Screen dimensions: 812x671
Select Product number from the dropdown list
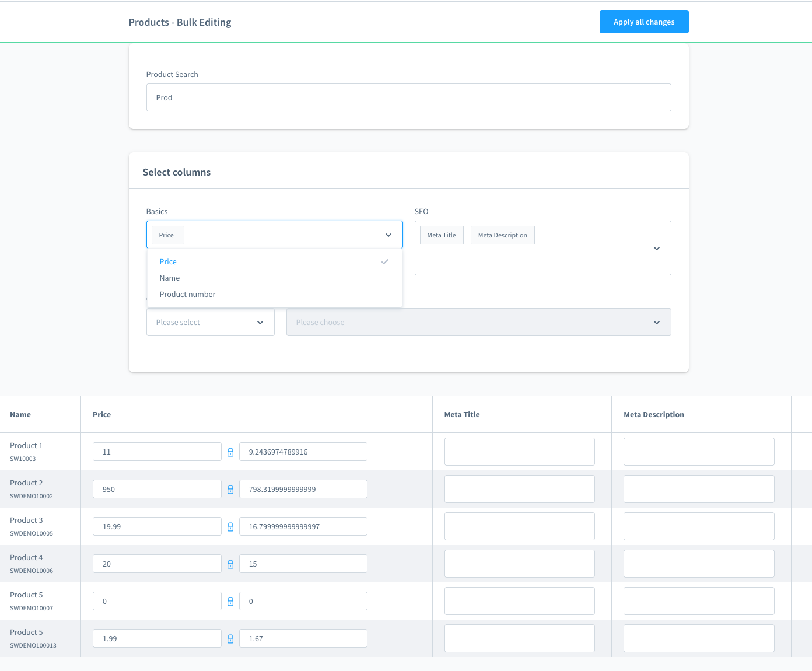click(187, 295)
